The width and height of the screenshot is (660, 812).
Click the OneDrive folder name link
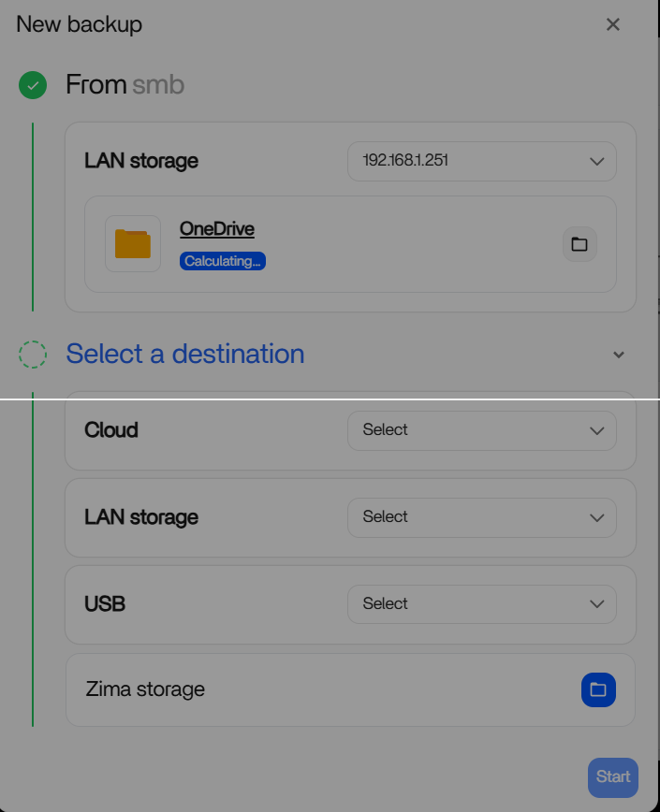217,229
